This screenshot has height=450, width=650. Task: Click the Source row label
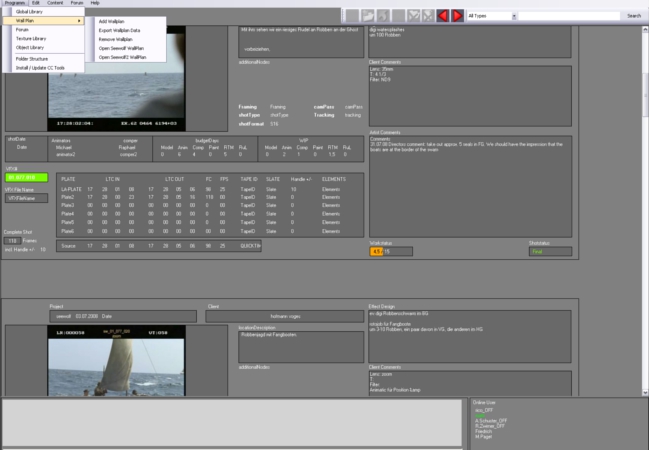68,246
